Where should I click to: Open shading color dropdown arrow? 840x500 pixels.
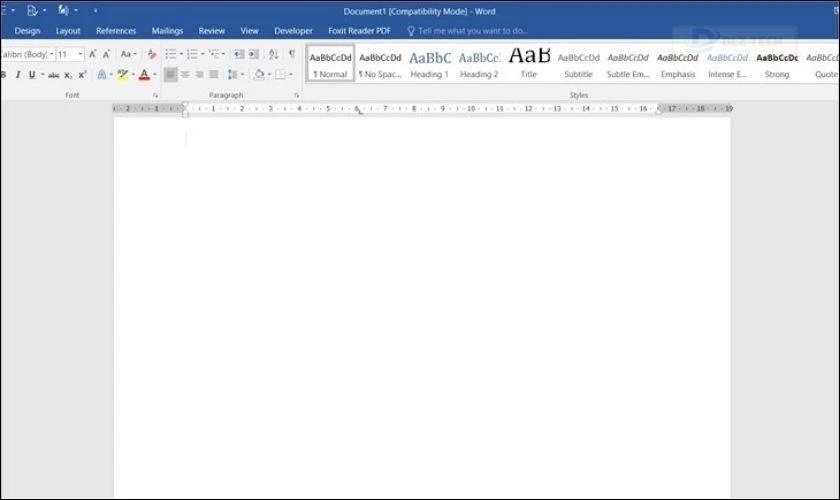(269, 75)
